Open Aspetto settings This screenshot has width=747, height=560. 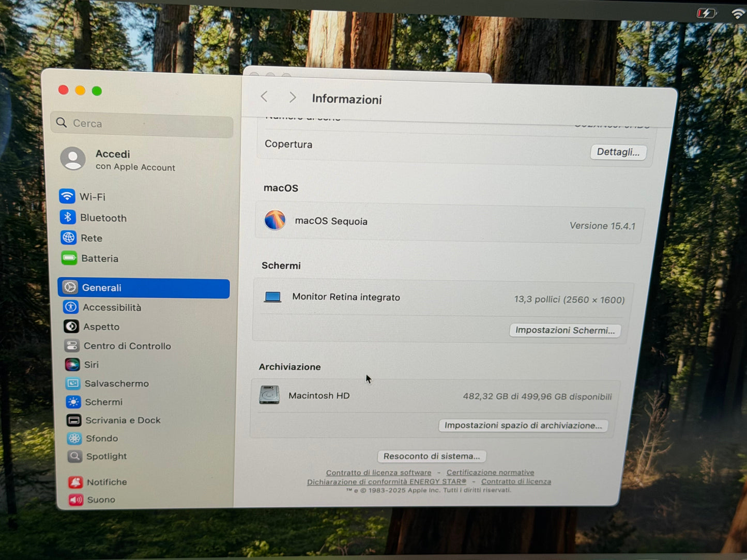coord(92,326)
